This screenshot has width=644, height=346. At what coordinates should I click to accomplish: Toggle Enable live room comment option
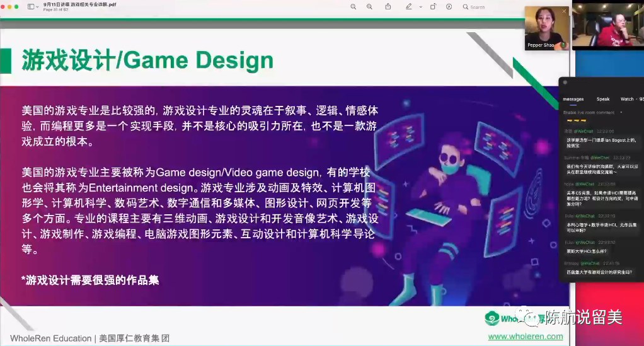pos(621,112)
